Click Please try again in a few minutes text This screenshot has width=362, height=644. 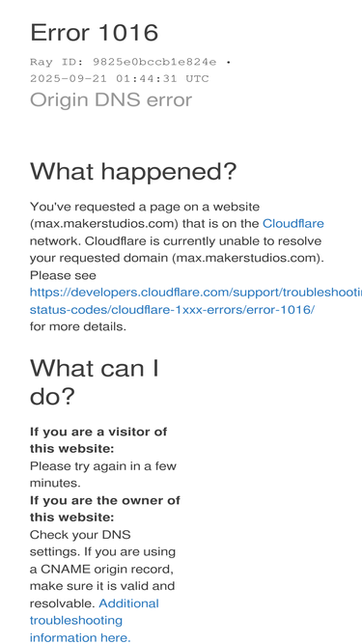[x=103, y=474]
